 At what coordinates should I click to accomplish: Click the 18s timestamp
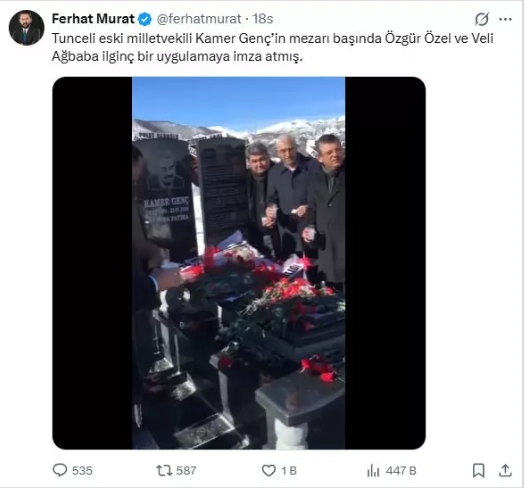pos(263,19)
